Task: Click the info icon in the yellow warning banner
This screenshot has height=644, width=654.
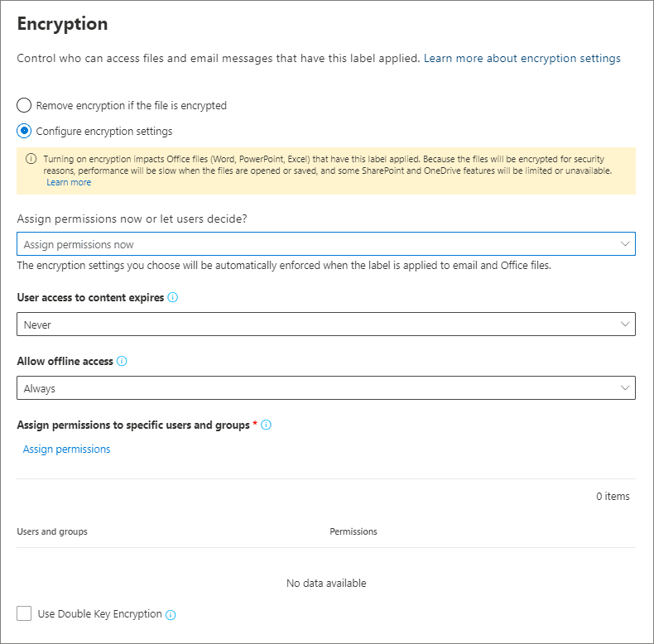Action: tap(31, 159)
